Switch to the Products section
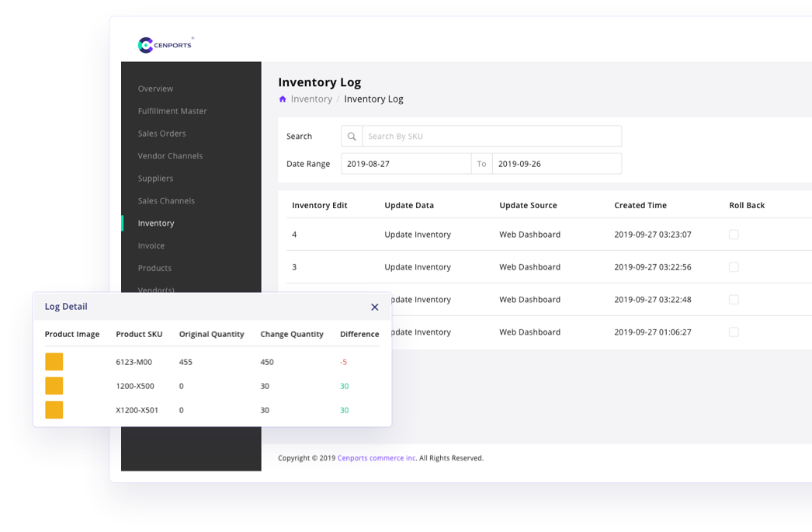 [154, 268]
